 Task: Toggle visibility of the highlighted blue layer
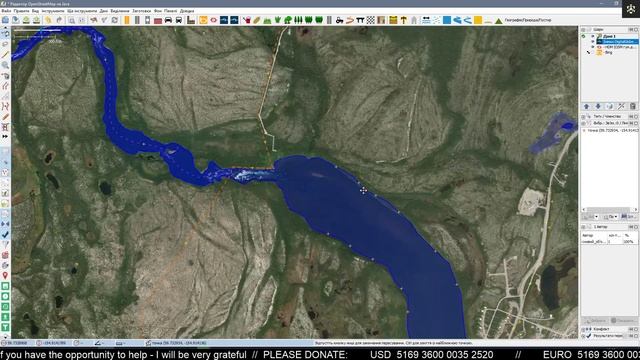[593, 42]
